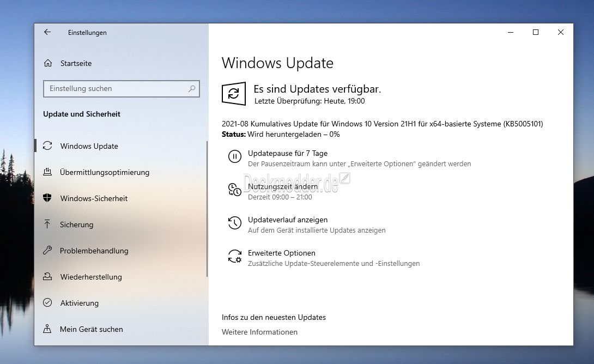Click Mein Gerät suchen person icon
The height and width of the screenshot is (364, 594).
click(47, 329)
